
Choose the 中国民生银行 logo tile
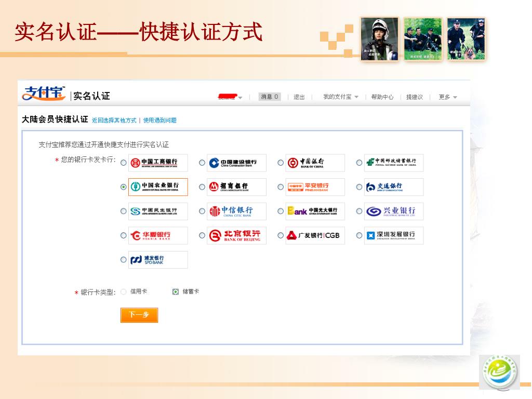pyautogui.click(x=158, y=211)
